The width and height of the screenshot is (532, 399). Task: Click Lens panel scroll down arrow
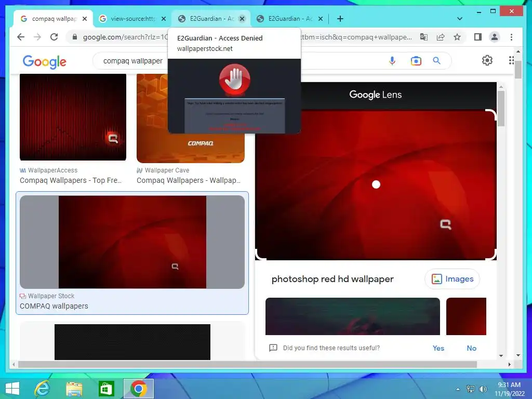501,355
